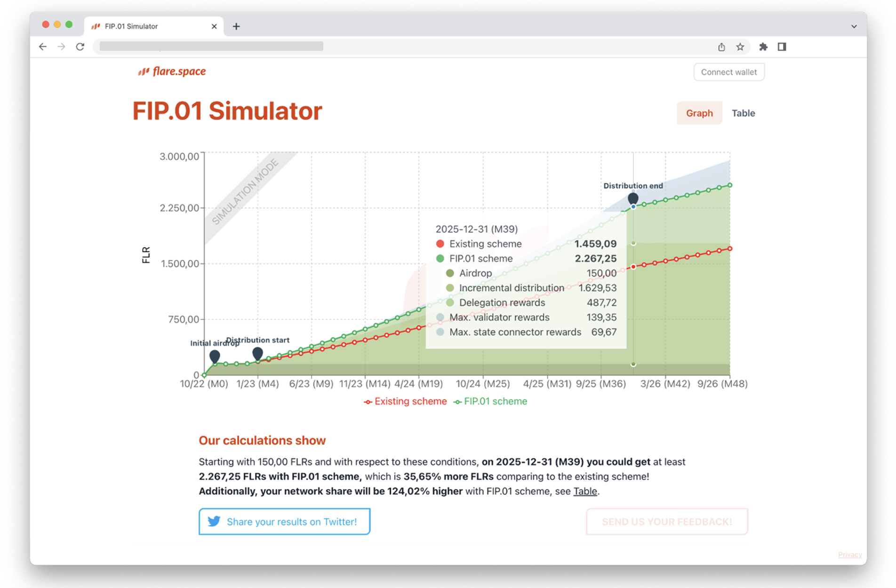This screenshot has height=588, width=896.
Task: Expand the tab list chevron dropdown
Action: pos(854,26)
